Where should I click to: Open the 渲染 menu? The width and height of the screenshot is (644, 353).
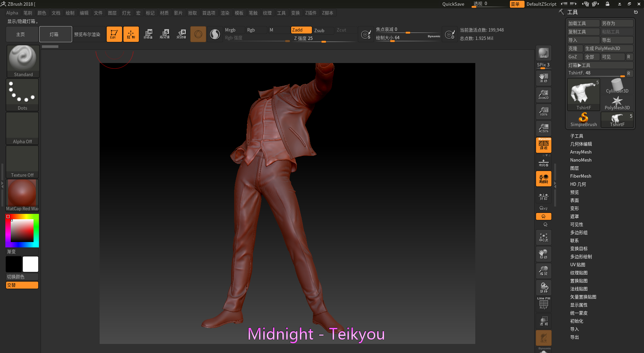[225, 13]
